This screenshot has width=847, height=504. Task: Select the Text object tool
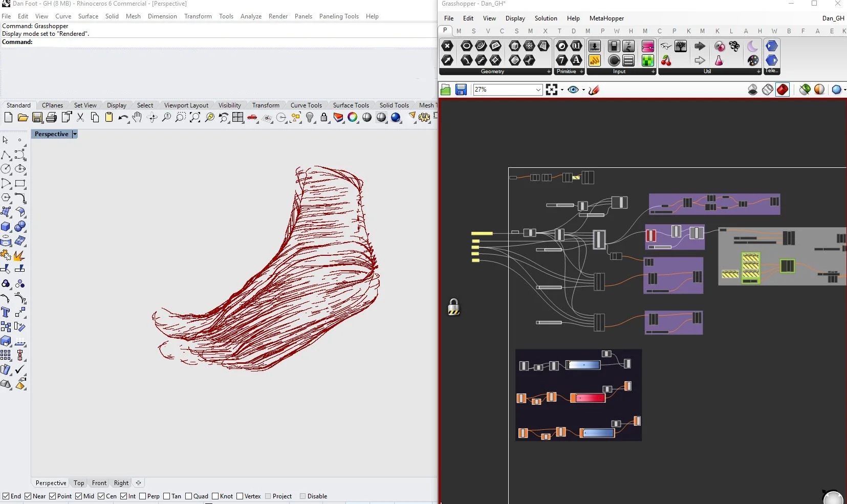6,312
